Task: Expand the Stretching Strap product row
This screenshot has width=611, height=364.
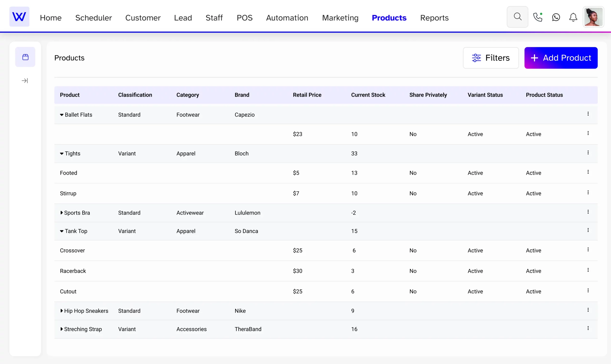Action: pyautogui.click(x=62, y=329)
